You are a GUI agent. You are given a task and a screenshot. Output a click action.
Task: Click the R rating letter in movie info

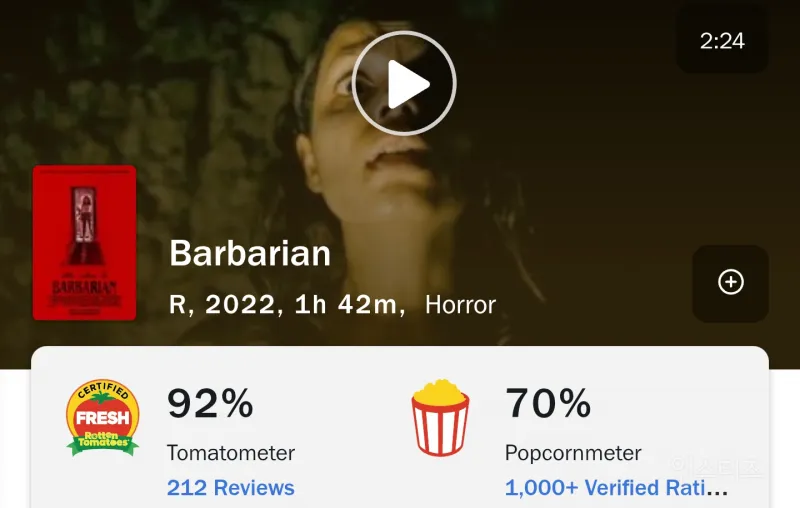(x=178, y=304)
